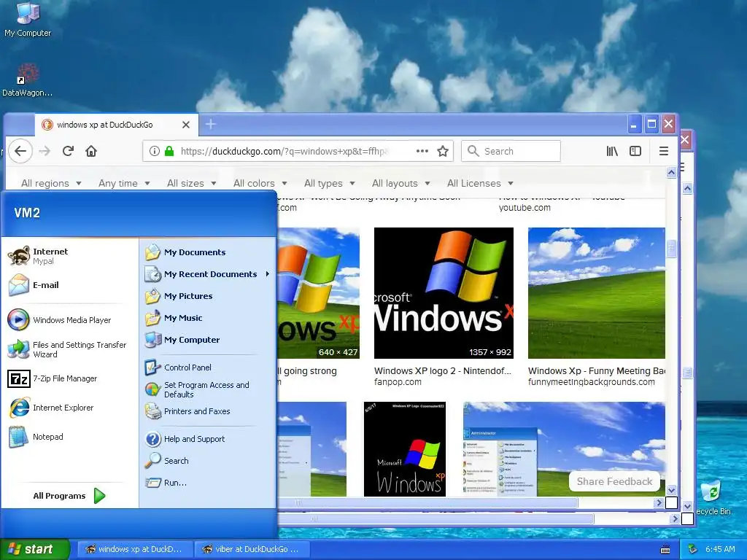
Task: Show site information icon in address bar
Action: pyautogui.click(x=155, y=151)
